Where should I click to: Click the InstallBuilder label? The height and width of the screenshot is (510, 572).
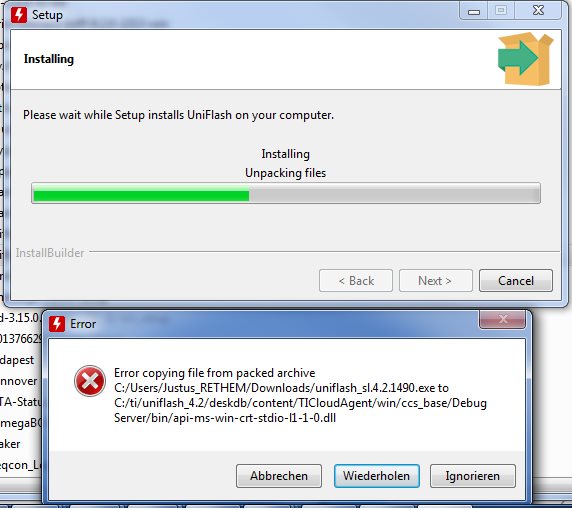(50, 253)
